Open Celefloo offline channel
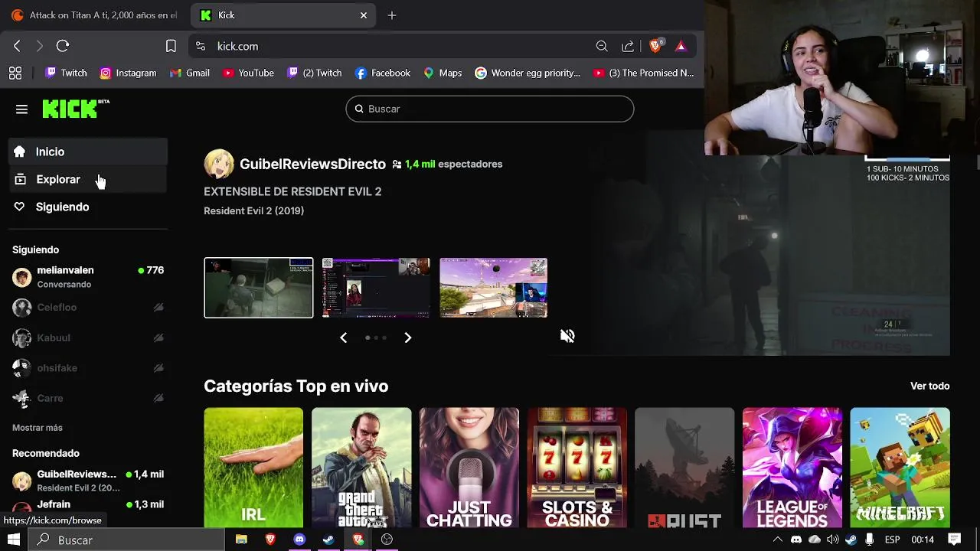Screen dimensions: 980x551 [x=88, y=307]
